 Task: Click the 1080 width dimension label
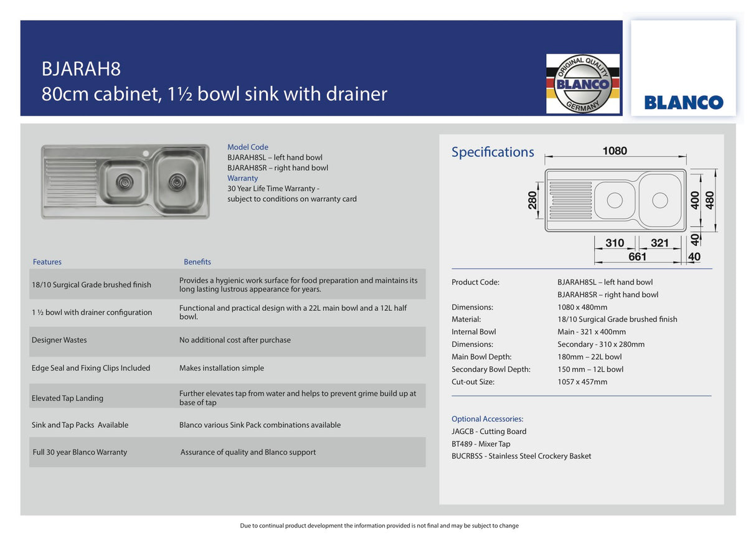coord(615,151)
